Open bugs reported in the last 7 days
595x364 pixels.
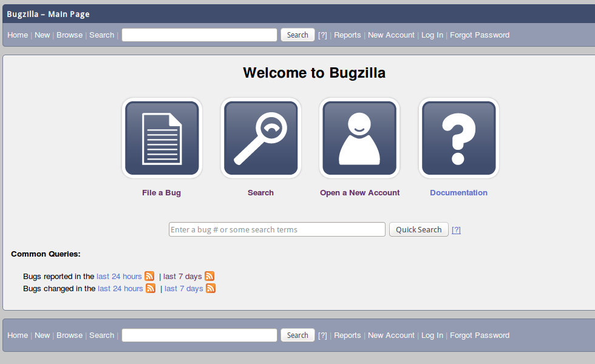pyautogui.click(x=183, y=277)
